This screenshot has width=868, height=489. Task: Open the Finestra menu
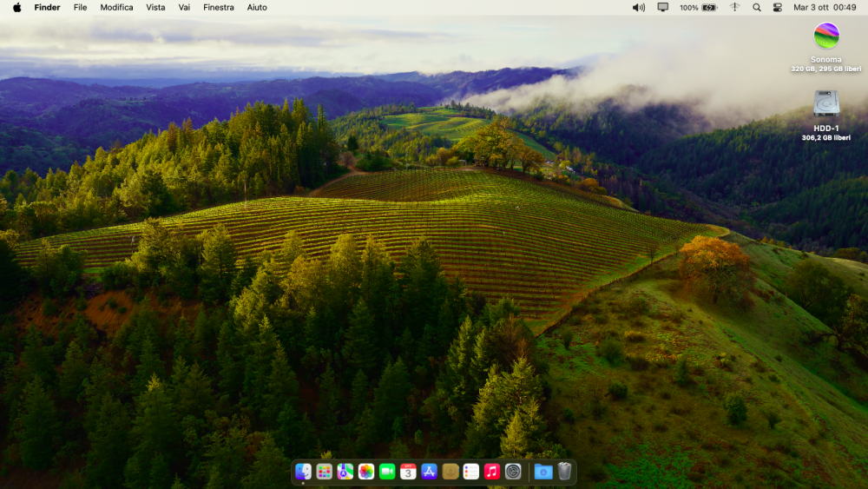[x=219, y=7]
